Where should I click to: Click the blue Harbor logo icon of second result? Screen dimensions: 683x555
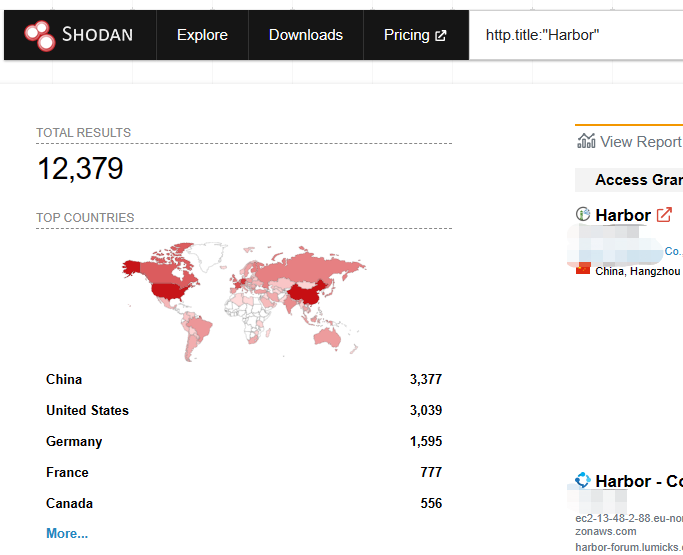tap(583, 480)
